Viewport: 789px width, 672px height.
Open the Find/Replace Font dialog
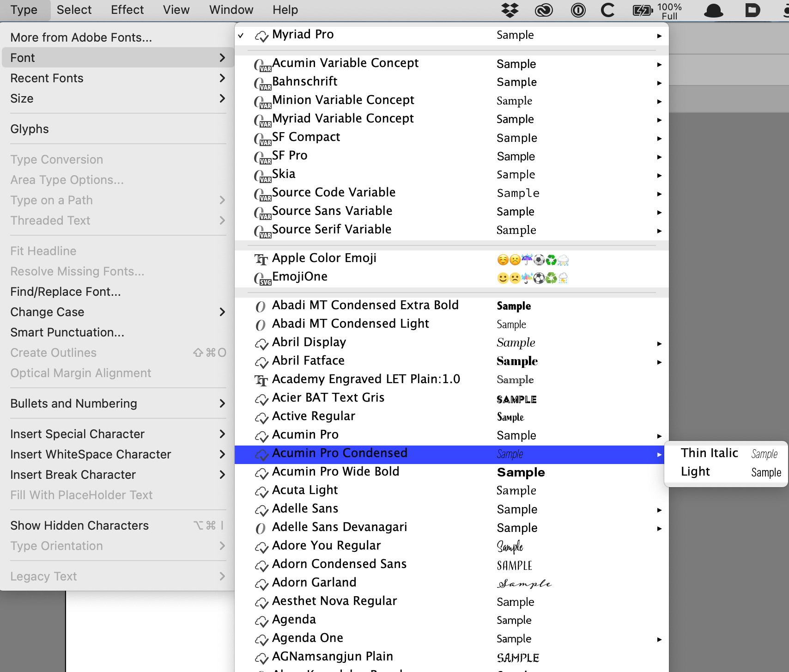point(66,291)
